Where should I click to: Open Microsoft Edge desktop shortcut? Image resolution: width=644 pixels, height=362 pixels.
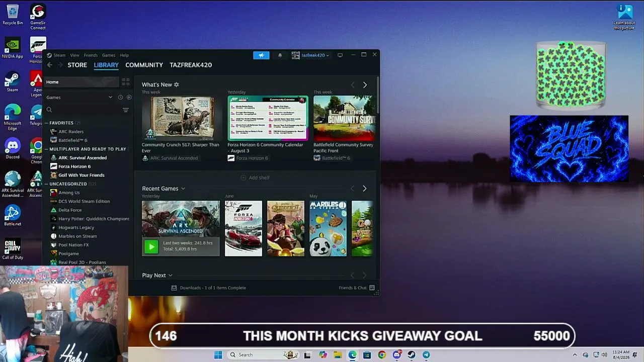point(13,118)
